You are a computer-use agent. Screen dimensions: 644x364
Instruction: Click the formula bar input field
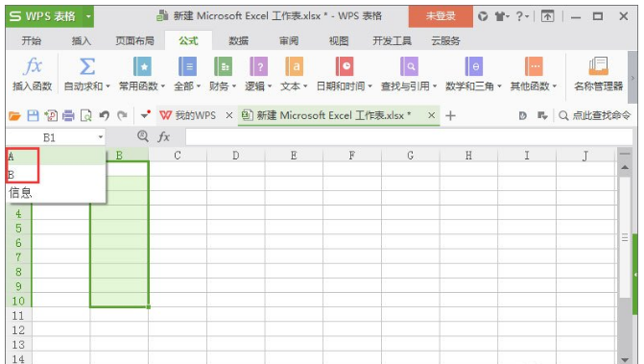409,136
